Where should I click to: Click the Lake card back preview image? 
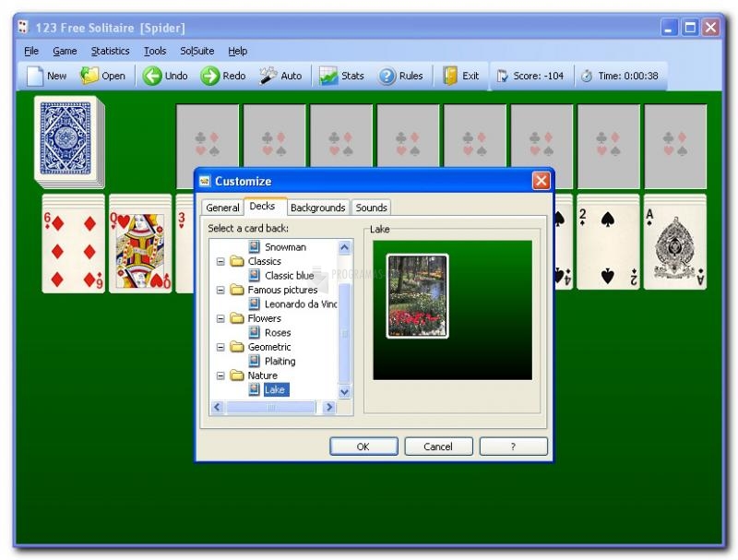[417, 296]
